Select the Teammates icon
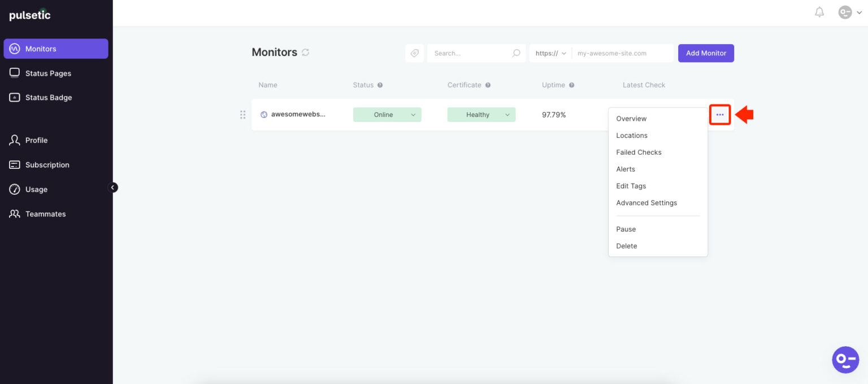868x384 pixels. (x=15, y=213)
